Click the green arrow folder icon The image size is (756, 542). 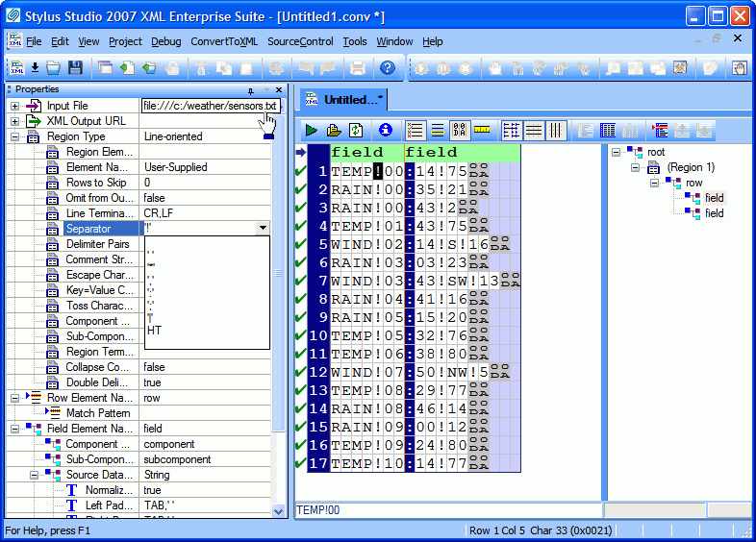click(x=149, y=68)
